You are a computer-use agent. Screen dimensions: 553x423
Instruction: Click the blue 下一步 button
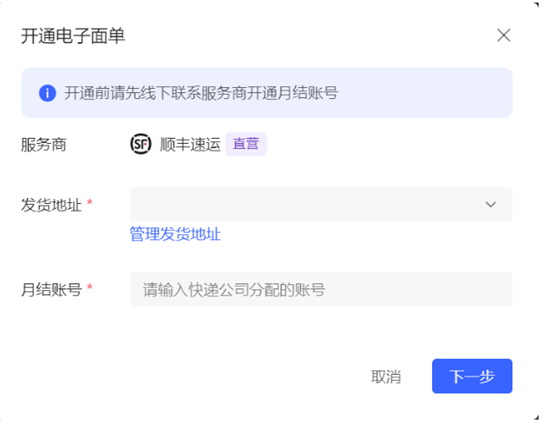[x=472, y=376]
